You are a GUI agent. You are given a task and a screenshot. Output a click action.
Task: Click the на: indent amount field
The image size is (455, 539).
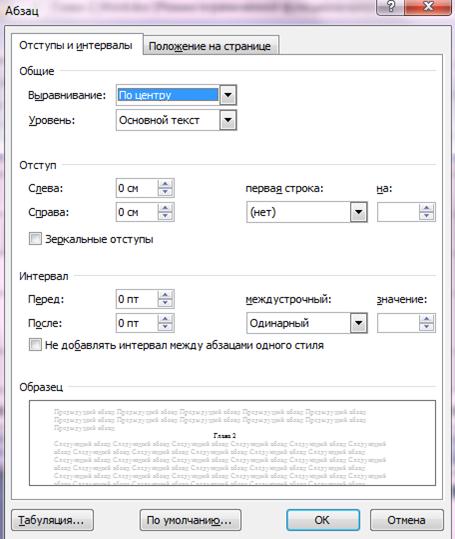(398, 212)
